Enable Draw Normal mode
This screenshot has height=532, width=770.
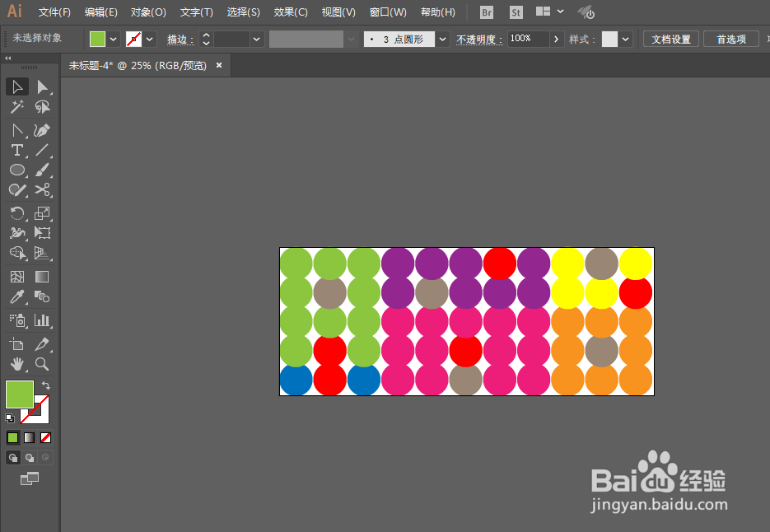point(13,458)
